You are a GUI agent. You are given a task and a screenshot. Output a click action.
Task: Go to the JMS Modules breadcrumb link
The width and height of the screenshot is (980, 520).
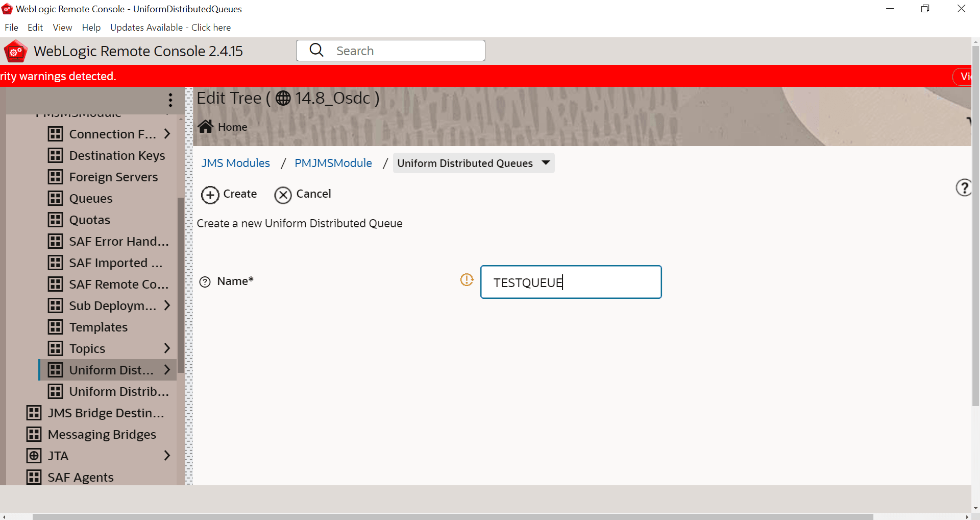coord(235,163)
